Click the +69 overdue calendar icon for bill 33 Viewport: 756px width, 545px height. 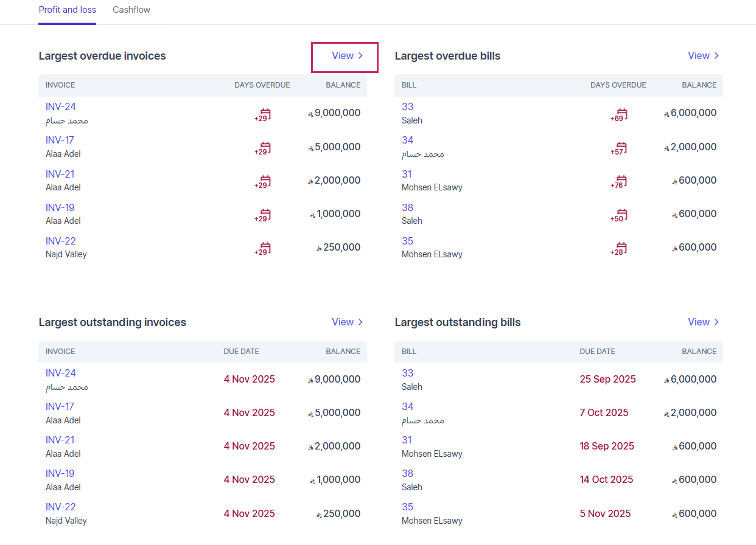click(x=620, y=114)
